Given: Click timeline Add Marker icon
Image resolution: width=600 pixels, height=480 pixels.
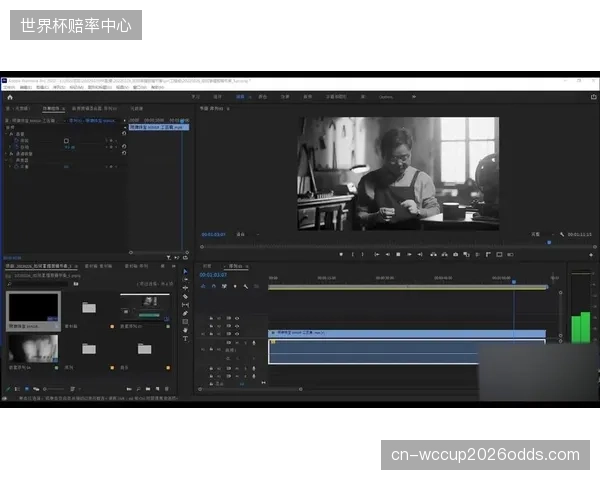Looking at the screenshot, I should coord(235,286).
